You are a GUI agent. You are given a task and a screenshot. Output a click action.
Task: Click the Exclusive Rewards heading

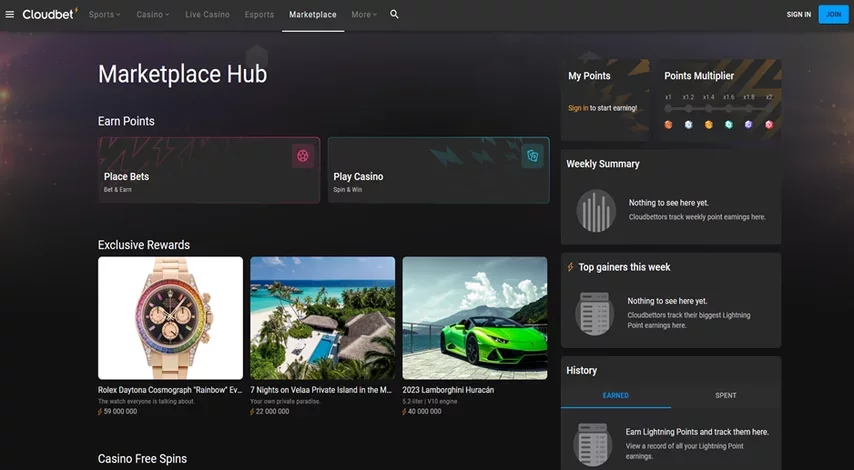[144, 245]
